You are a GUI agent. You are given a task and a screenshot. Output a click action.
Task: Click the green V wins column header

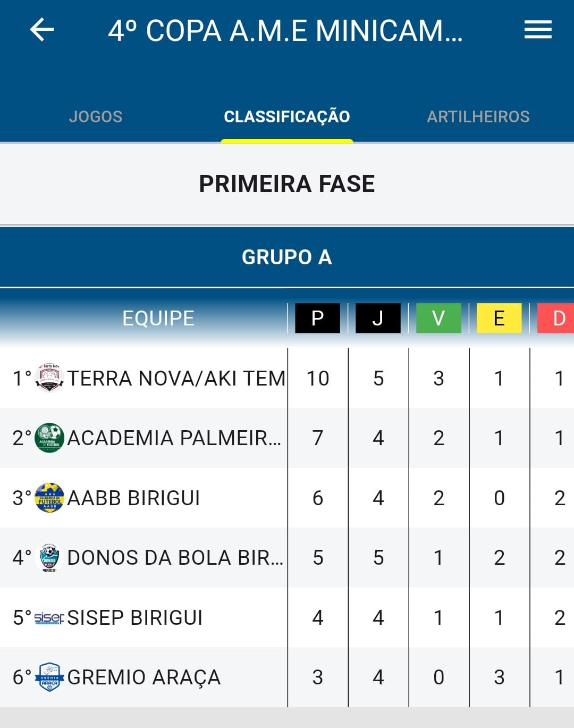[x=438, y=318]
